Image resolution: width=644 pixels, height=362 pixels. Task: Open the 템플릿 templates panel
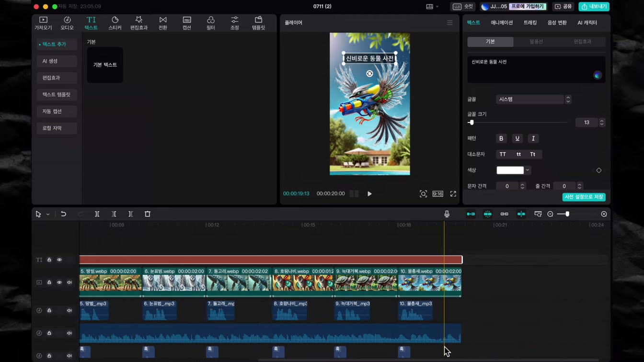click(258, 23)
